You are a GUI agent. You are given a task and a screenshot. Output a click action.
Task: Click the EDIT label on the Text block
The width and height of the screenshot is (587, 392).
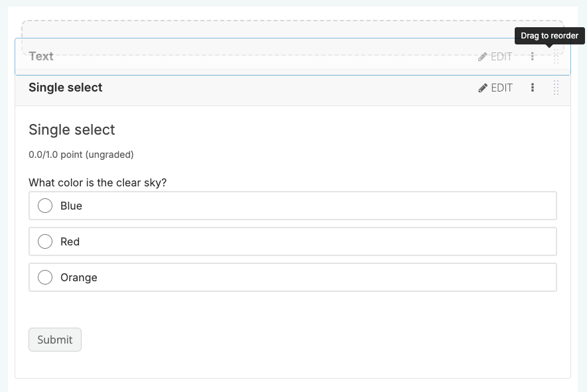coord(501,57)
